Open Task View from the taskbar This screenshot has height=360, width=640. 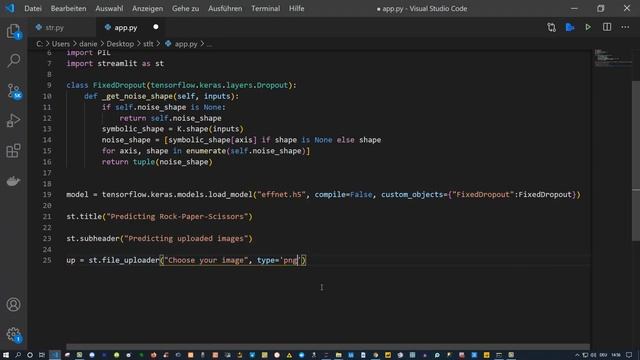click(x=42, y=355)
